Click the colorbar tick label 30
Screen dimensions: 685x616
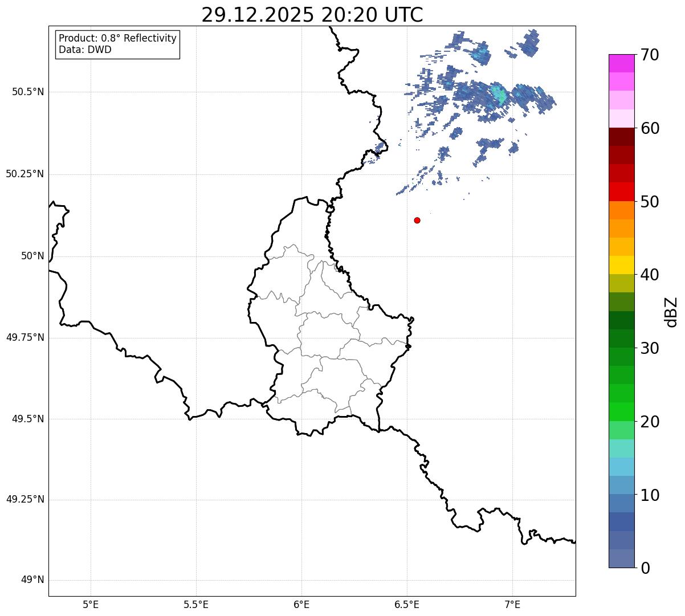pos(650,348)
